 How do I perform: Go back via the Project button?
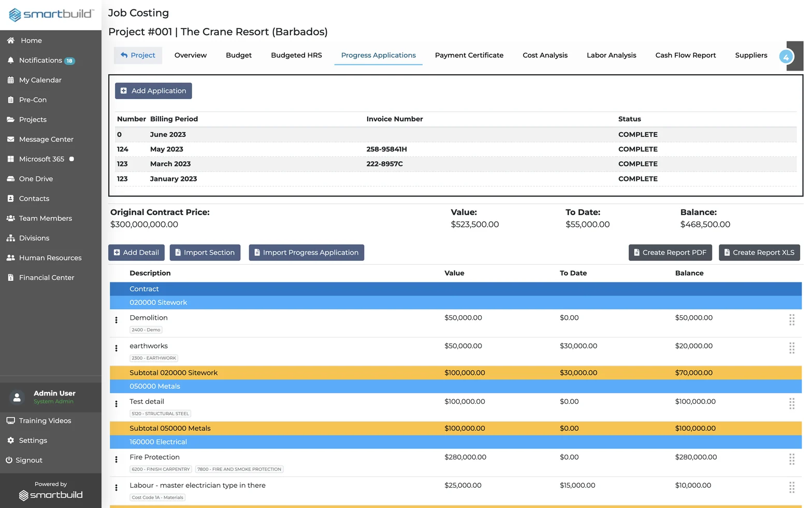point(138,55)
